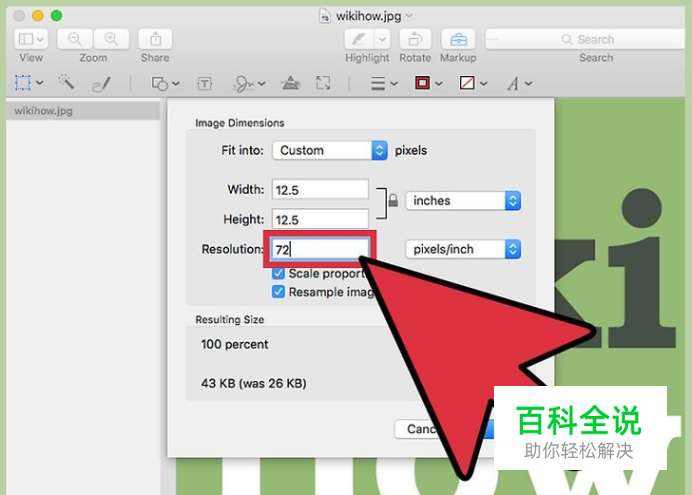Expand the selection tool chevron
Viewport: 692px width, 495px height.
(x=40, y=82)
